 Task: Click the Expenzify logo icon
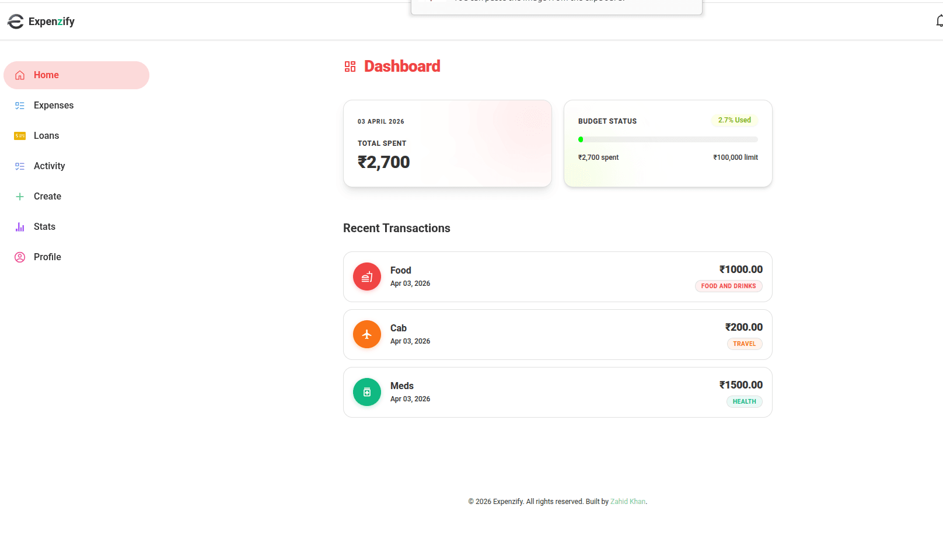pos(16,22)
